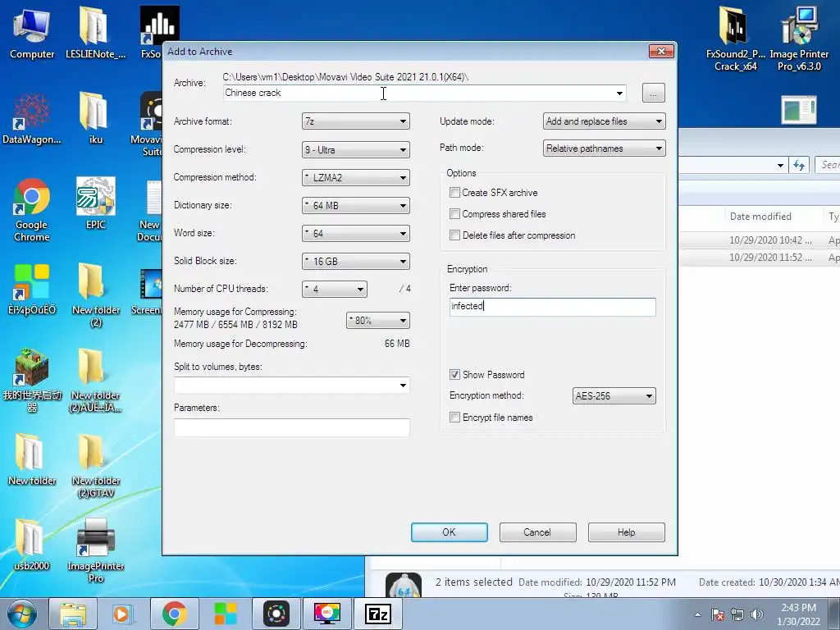Launch Google Chrome desktop shortcut
This screenshot has height=630, width=840.
coord(32,210)
